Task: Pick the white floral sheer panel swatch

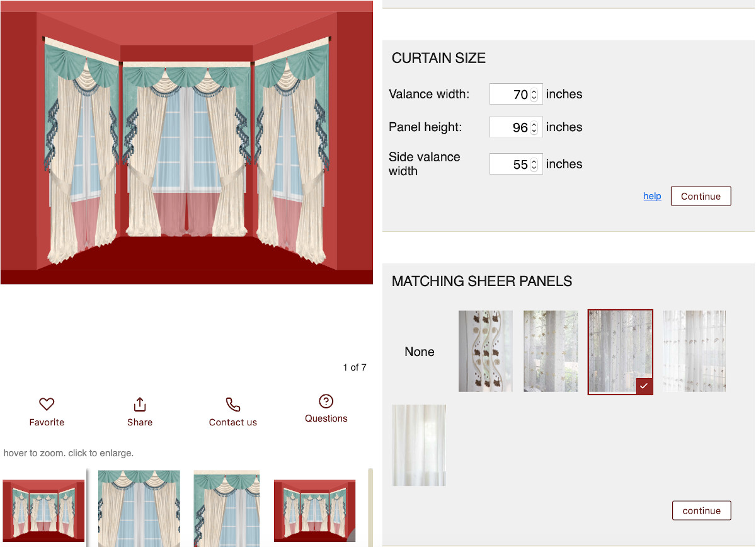Action: [x=694, y=351]
